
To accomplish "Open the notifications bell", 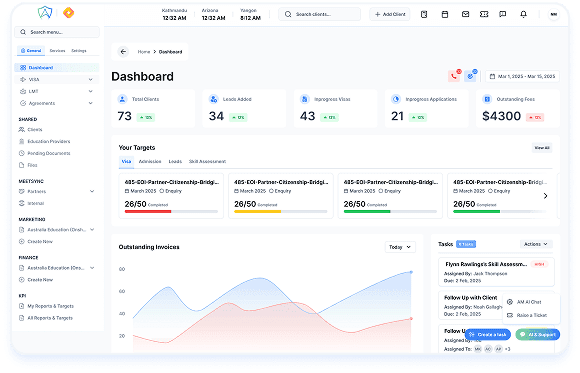I will point(523,14).
